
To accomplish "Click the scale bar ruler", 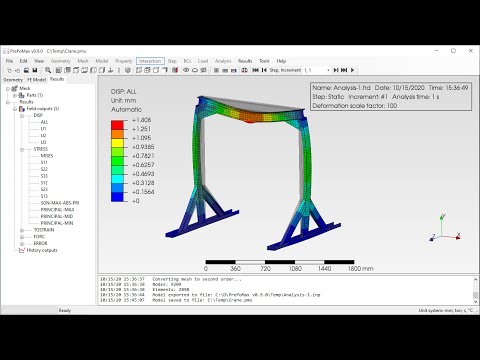I will pos(280,262).
